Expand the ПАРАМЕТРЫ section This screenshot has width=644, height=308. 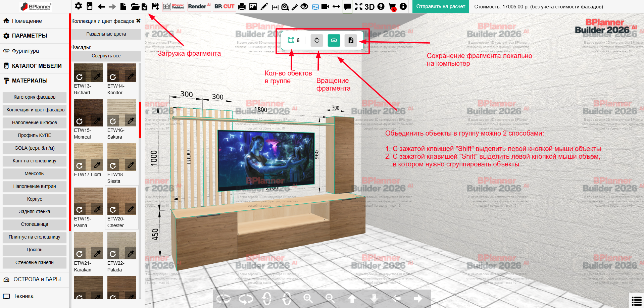(35, 36)
